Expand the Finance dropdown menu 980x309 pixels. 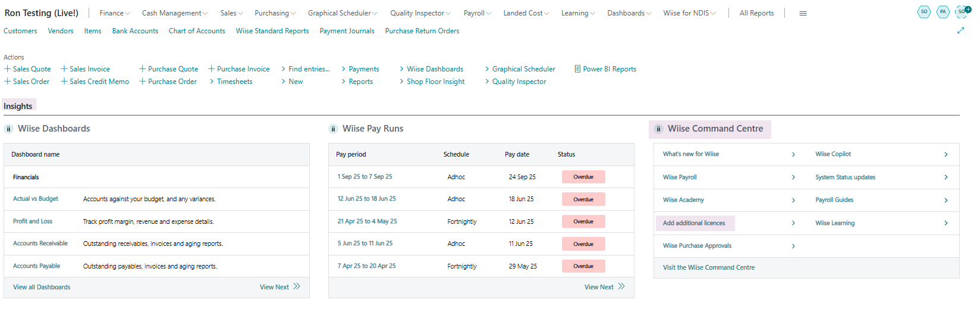tap(114, 13)
